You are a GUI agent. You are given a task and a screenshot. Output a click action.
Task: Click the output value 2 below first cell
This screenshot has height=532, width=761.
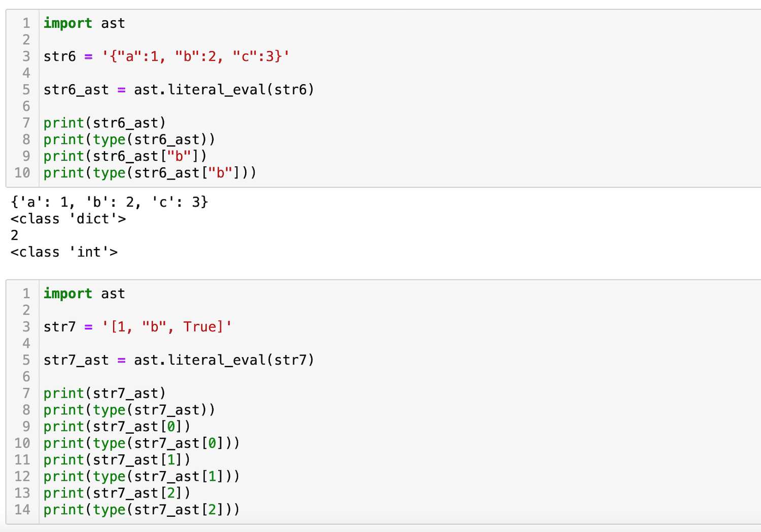click(x=14, y=235)
